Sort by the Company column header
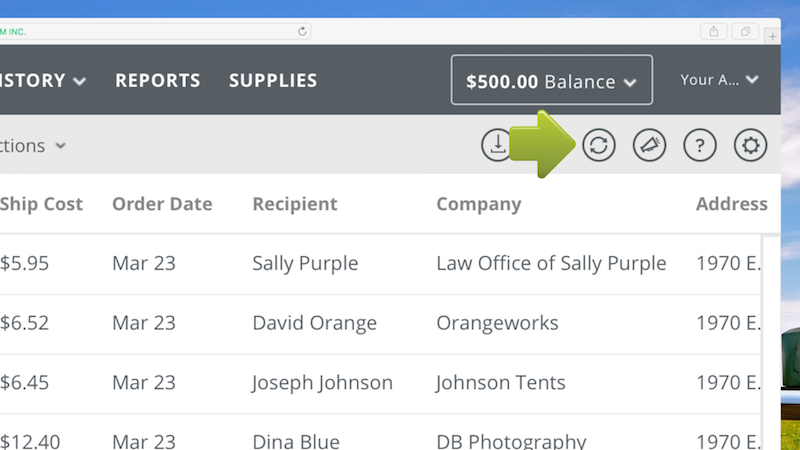800x450 pixels. click(479, 204)
